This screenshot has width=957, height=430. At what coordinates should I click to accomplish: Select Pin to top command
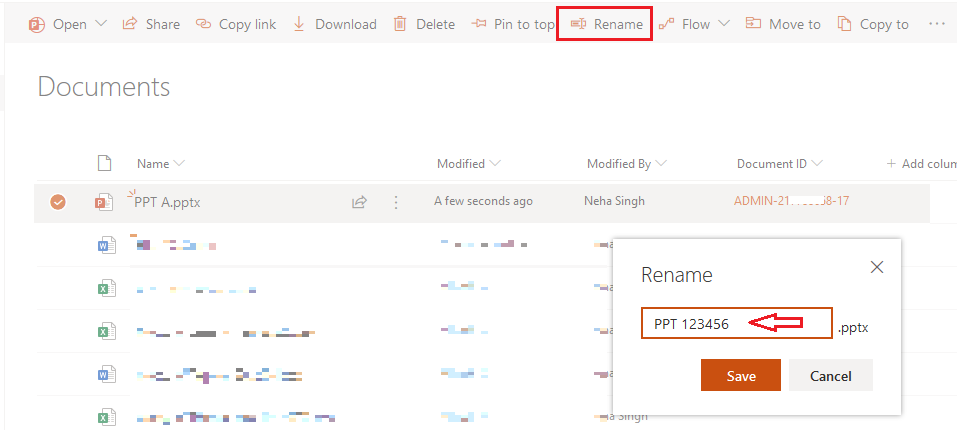(513, 24)
